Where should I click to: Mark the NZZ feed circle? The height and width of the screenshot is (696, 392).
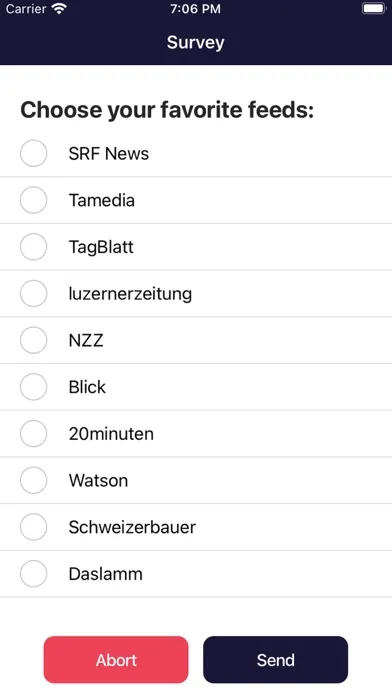click(33, 340)
